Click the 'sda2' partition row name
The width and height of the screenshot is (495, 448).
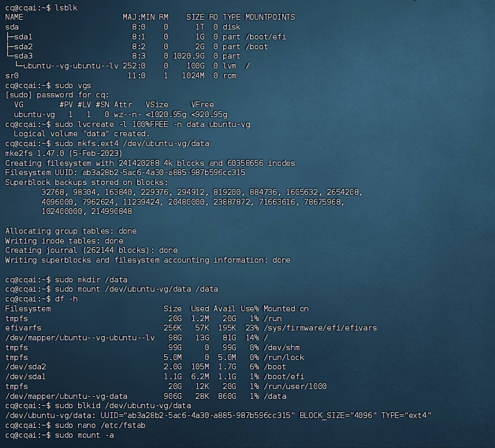(x=23, y=47)
